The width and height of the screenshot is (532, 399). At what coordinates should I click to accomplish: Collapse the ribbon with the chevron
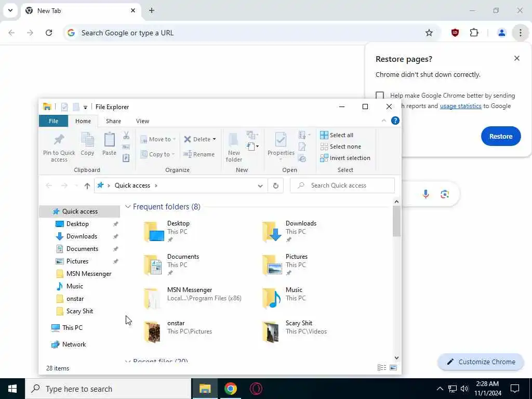(x=384, y=121)
